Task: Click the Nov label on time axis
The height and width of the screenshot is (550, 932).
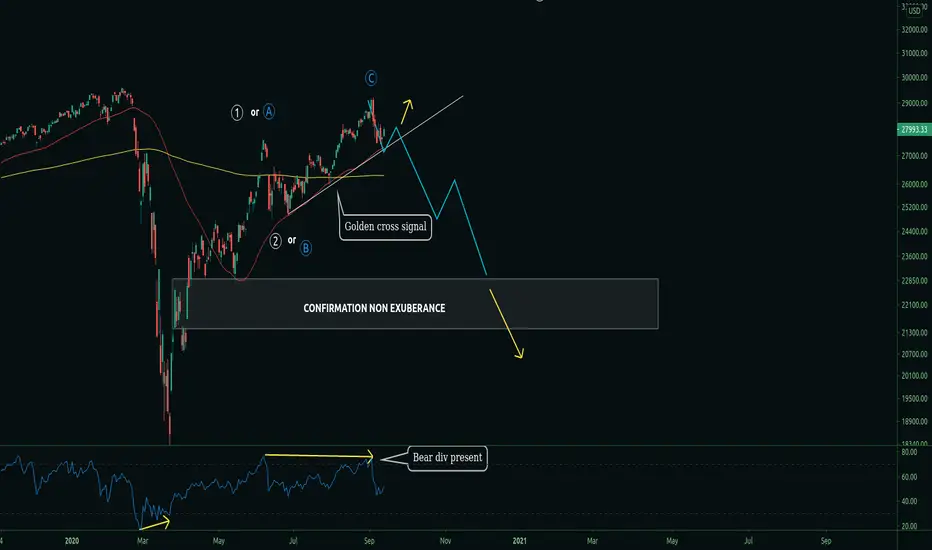Action: [x=445, y=541]
